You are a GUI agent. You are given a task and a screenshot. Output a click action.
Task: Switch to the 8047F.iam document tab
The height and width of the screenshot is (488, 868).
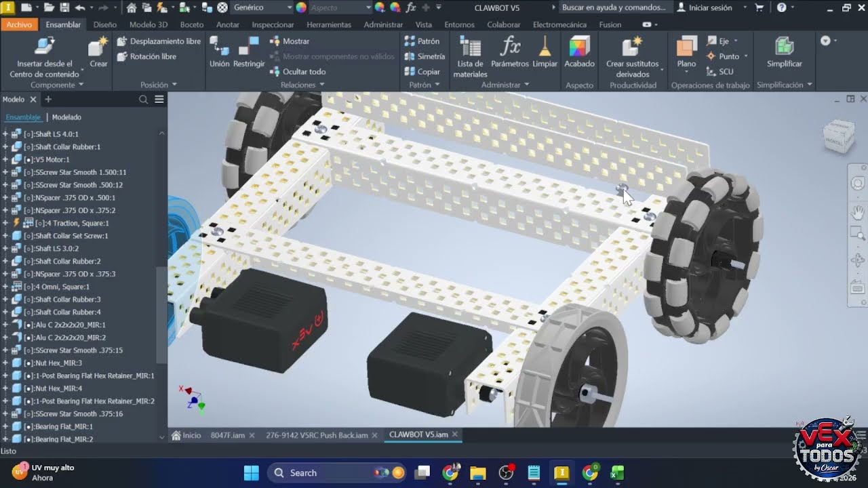coord(228,435)
